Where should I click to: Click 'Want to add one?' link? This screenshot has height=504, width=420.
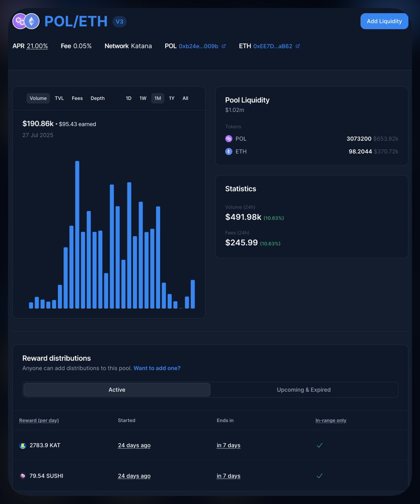point(157,368)
